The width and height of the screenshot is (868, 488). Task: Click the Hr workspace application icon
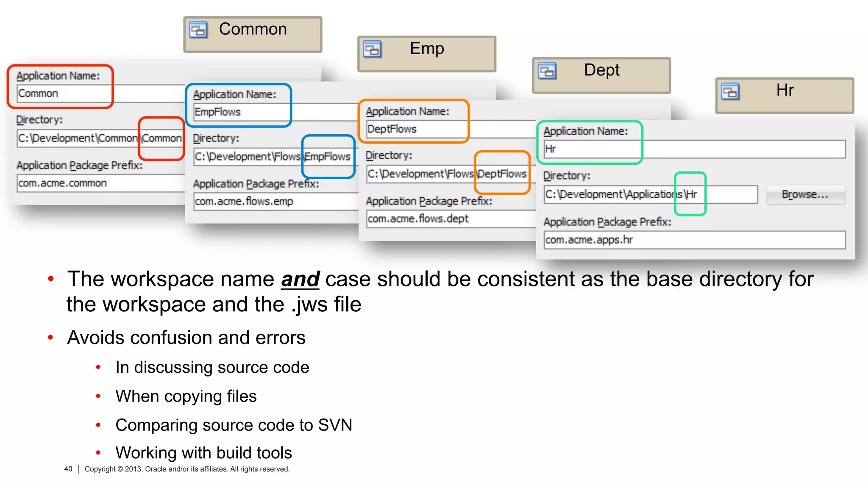point(730,91)
